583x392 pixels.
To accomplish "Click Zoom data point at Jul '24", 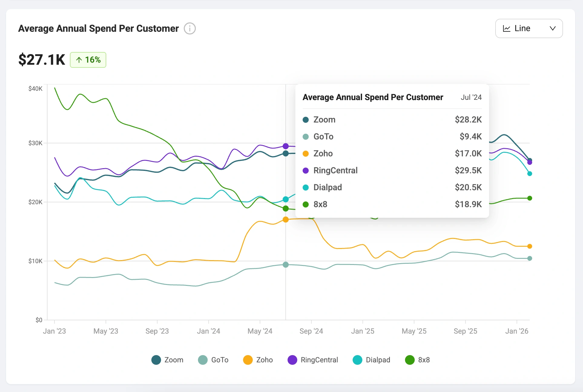I will 285,153.
